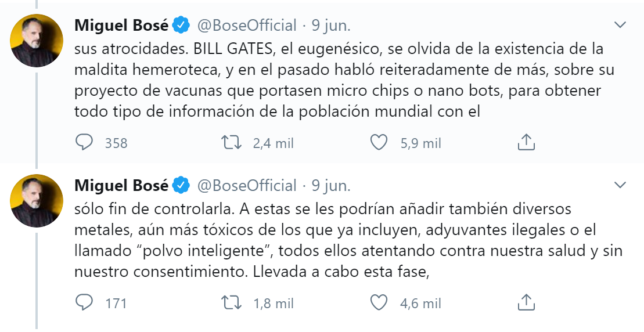Retweet the "polvo inteligente" tweet
Viewport: 644px width, 332px height.
pyautogui.click(x=232, y=302)
